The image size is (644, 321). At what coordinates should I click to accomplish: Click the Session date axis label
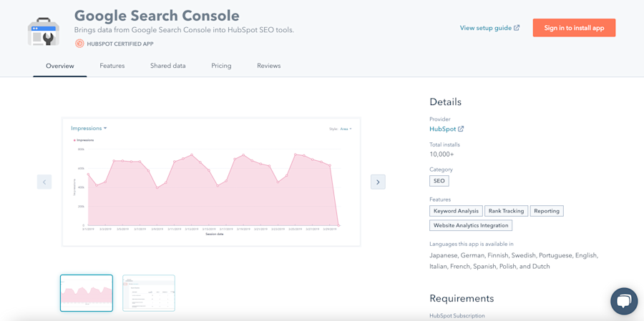click(215, 234)
